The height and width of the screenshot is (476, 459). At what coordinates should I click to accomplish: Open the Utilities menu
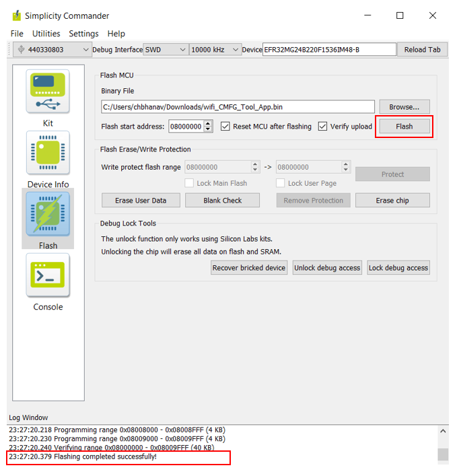46,34
